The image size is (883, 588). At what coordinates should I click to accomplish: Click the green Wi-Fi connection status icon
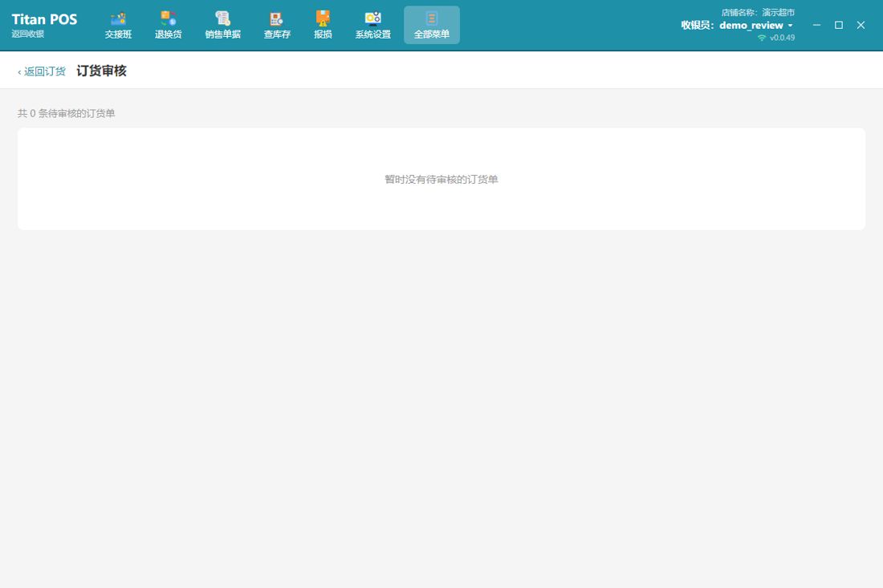pos(762,38)
